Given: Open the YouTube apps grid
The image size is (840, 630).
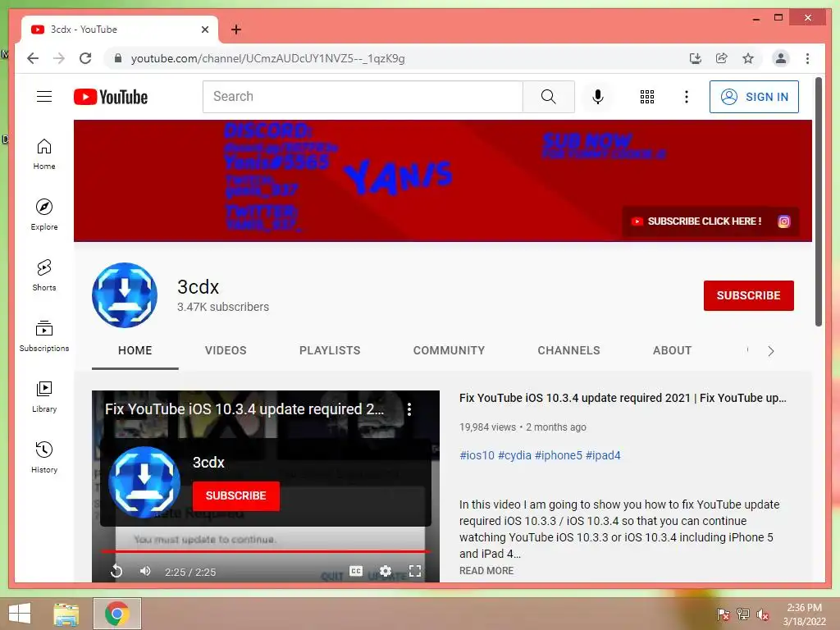Looking at the screenshot, I should point(647,97).
